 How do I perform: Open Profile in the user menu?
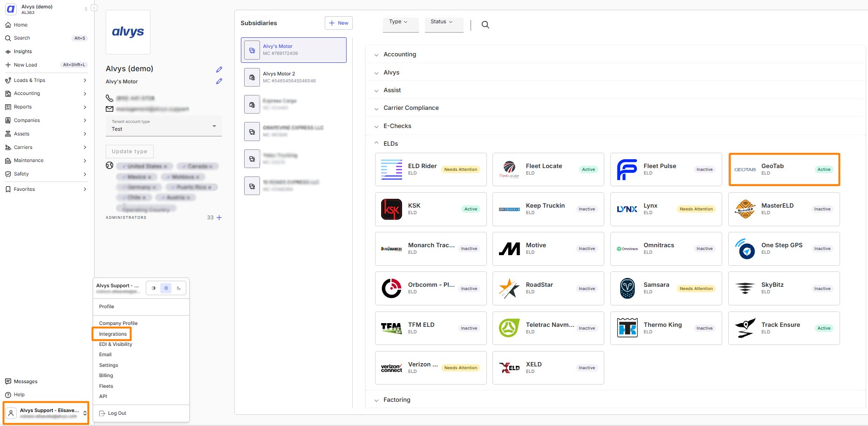coord(107,306)
